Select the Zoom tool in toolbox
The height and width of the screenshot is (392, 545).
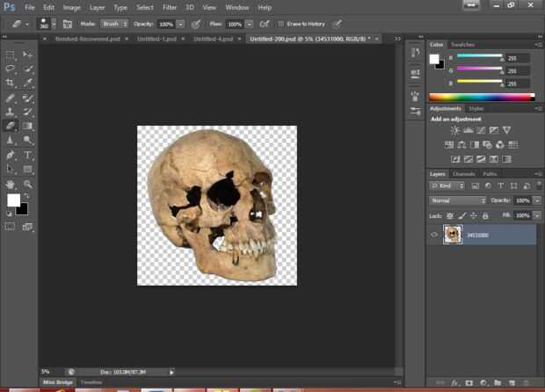(28, 185)
